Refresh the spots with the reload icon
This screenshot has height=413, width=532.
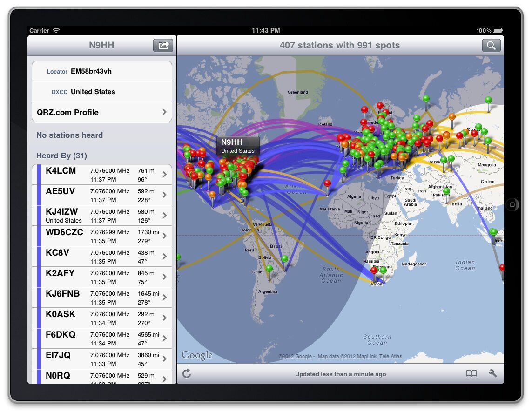pos(187,373)
